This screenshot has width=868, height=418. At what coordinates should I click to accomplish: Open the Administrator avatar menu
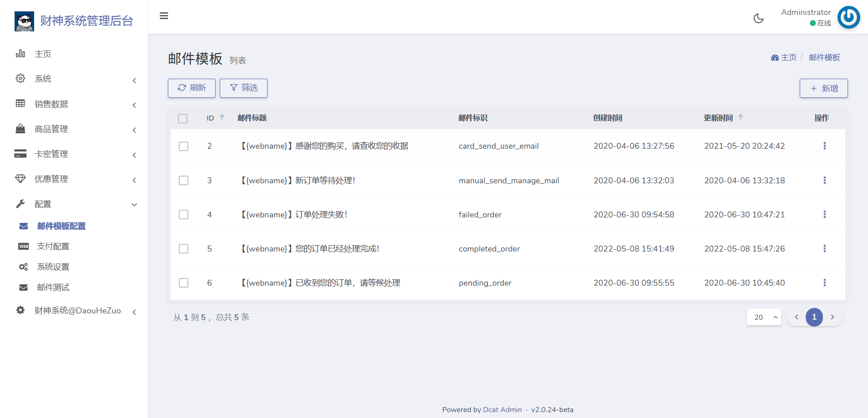[848, 18]
